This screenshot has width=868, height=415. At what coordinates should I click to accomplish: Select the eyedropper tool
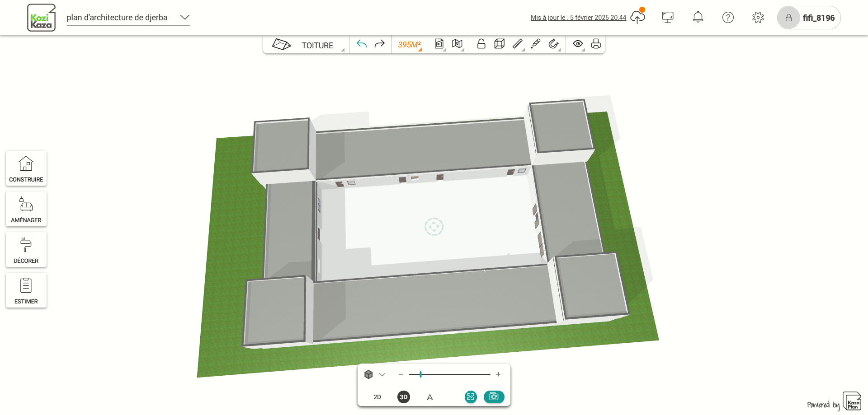point(535,44)
